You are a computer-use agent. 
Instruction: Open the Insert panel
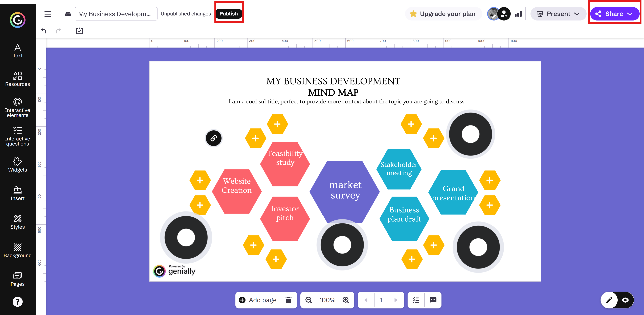[x=17, y=193]
